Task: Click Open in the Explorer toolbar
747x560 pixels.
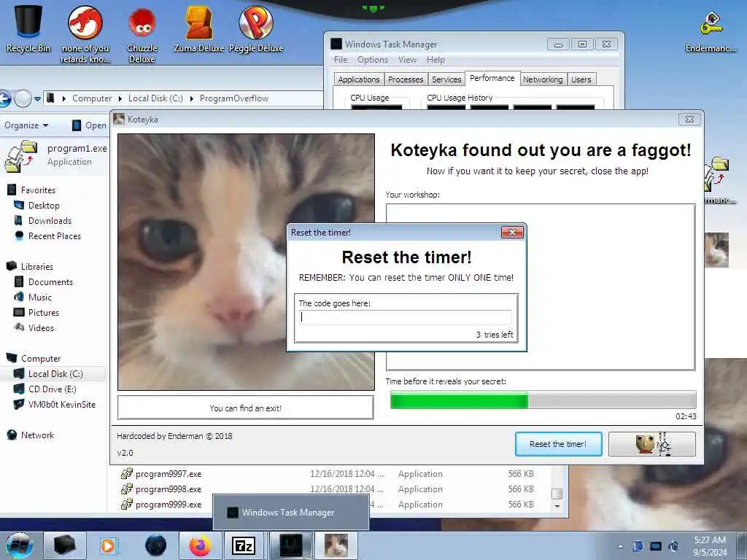Action: (89, 125)
